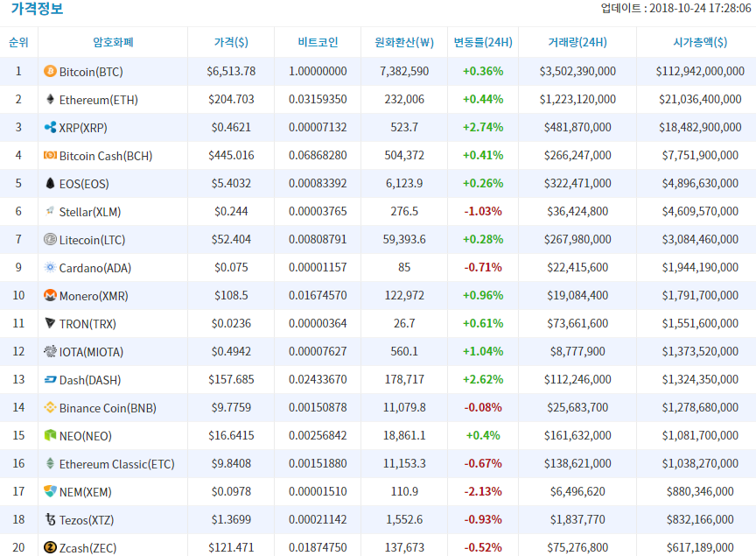Image resolution: width=756 pixels, height=556 pixels.
Task: Select IOTA change value +1.04%
Action: 483,351
